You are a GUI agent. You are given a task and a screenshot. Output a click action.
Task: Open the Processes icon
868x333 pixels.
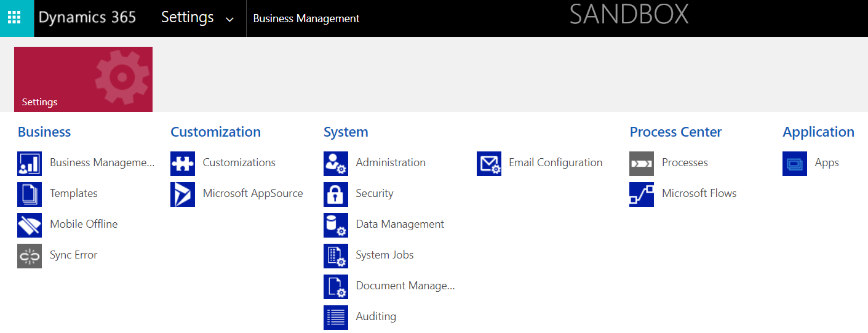pyautogui.click(x=642, y=164)
